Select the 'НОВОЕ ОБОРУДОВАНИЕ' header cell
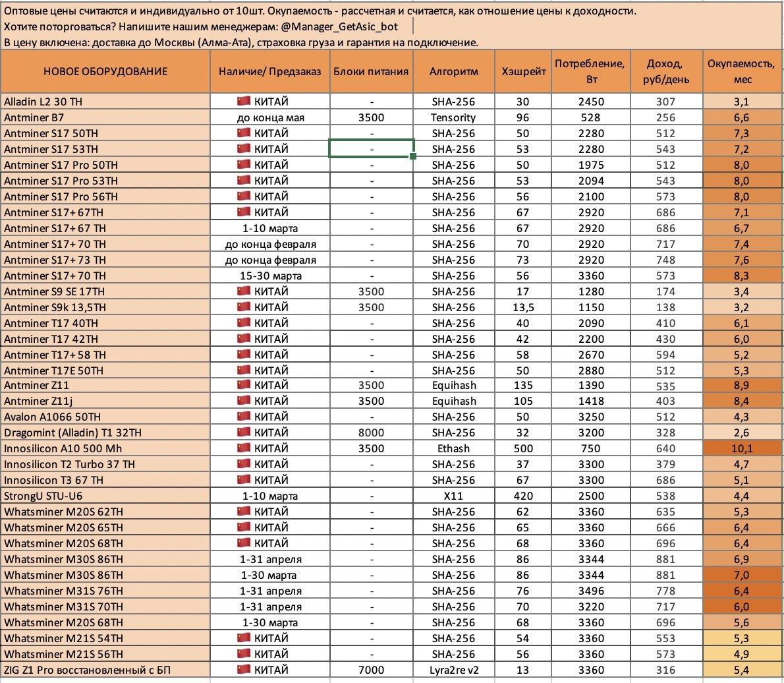Viewport: 784px width, 683px height. click(x=105, y=71)
